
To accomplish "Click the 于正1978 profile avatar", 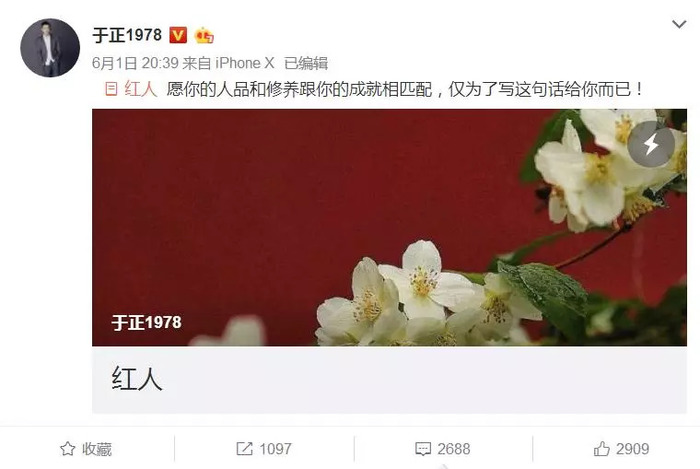I will coord(50,48).
